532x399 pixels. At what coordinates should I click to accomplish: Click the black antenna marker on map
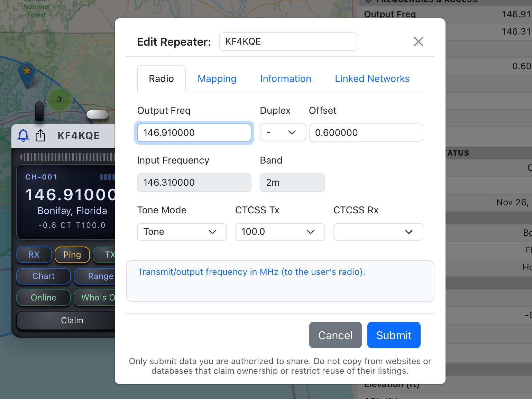tap(39, 111)
